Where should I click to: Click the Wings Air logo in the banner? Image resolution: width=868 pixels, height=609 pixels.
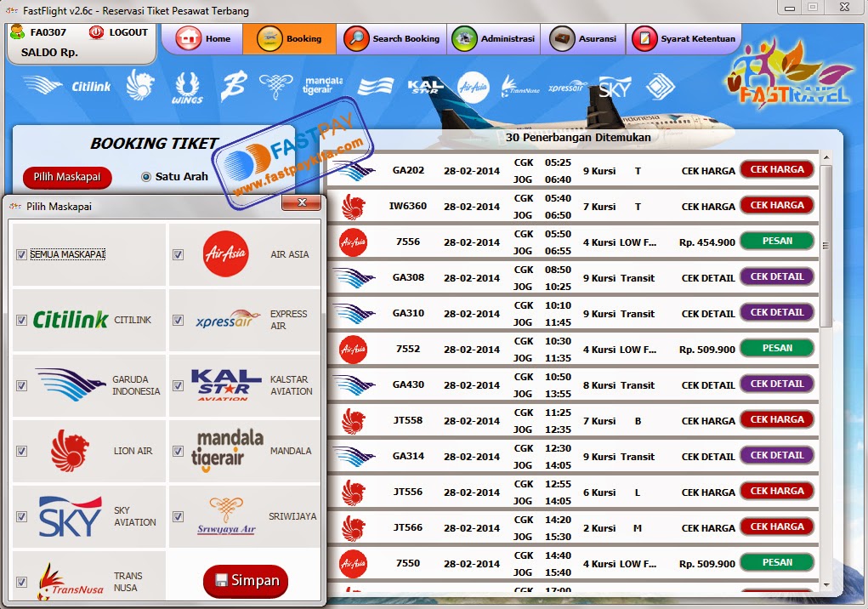pyautogui.click(x=186, y=88)
